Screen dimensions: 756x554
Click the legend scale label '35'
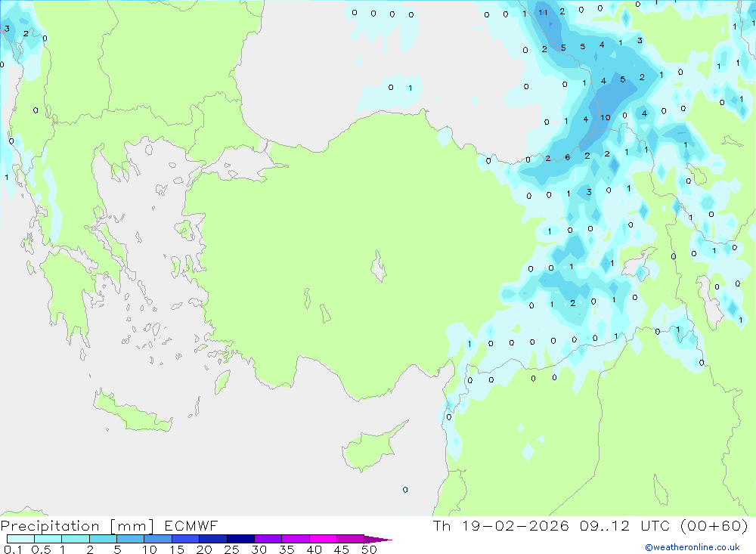(x=287, y=549)
